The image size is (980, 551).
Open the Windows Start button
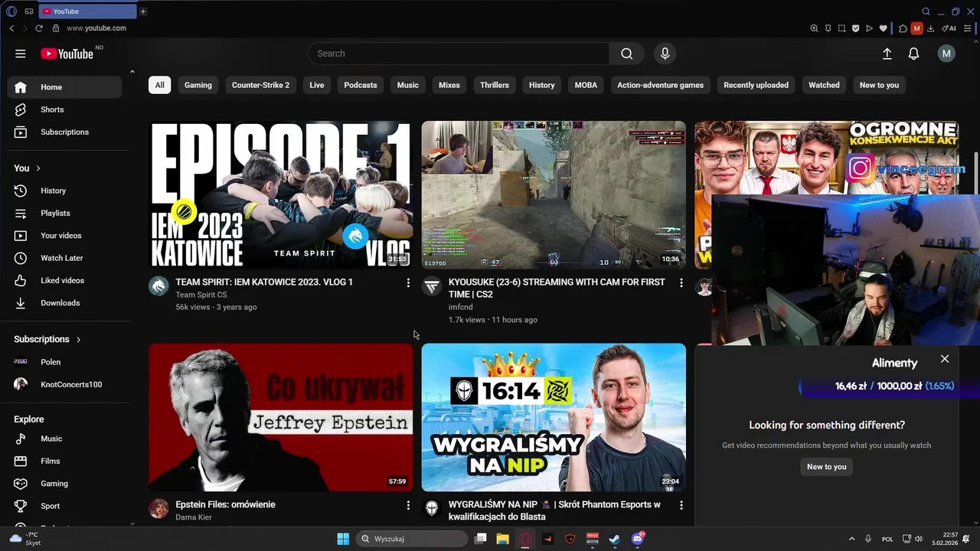coord(343,539)
